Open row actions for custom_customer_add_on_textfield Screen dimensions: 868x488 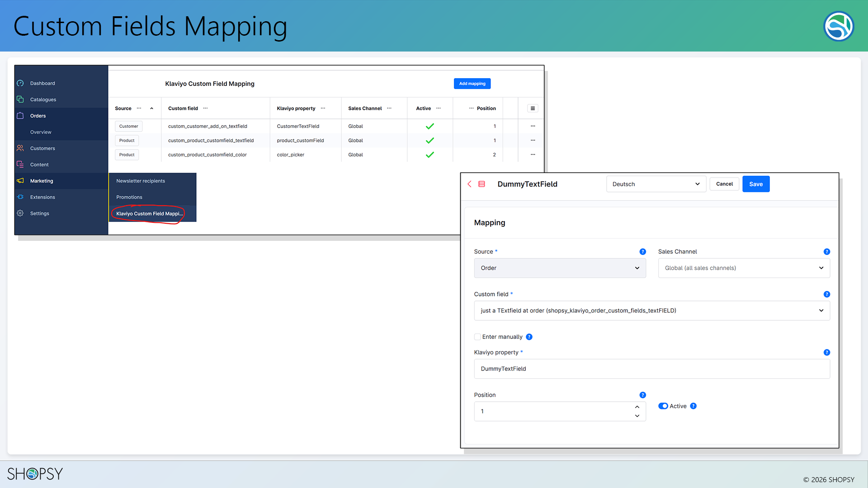533,126
